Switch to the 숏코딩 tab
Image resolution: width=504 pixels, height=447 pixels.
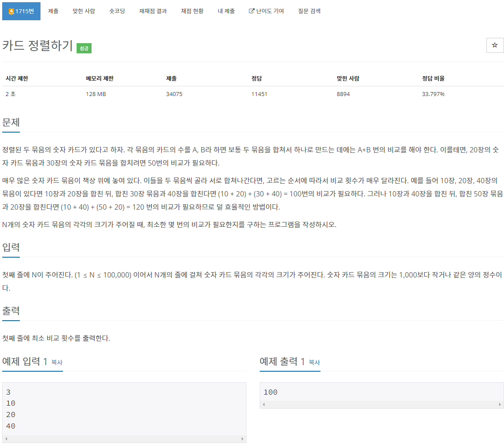117,11
